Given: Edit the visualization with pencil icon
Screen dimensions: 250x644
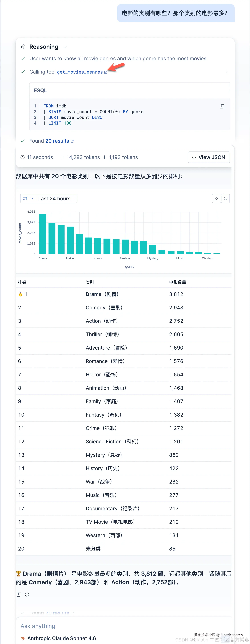Looking at the screenshot, I should [x=217, y=199].
